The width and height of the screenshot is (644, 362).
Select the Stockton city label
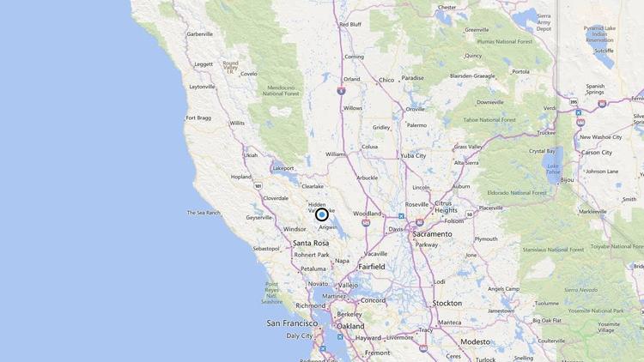(x=447, y=304)
